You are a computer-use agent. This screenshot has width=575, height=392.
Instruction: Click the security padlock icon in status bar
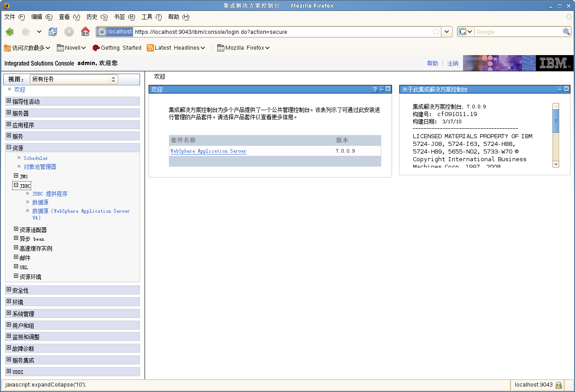coord(559,385)
